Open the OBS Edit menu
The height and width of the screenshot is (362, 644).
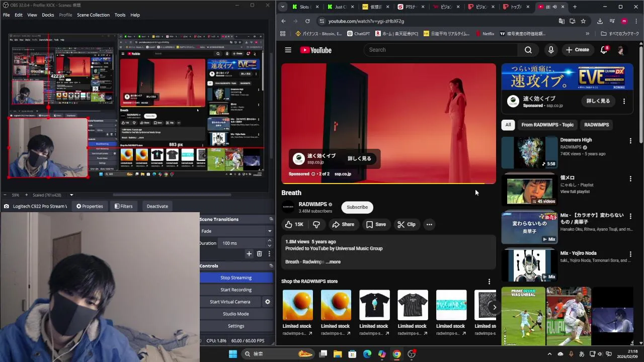click(x=19, y=15)
